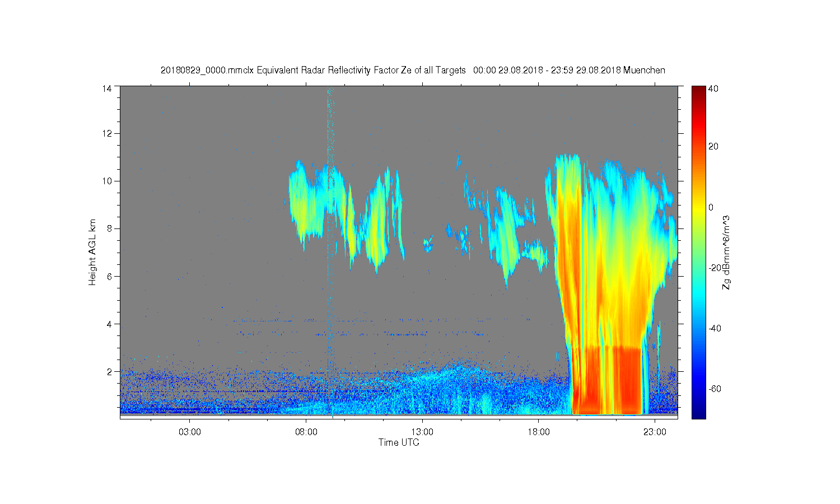Click the colorbar value 0

pos(711,207)
